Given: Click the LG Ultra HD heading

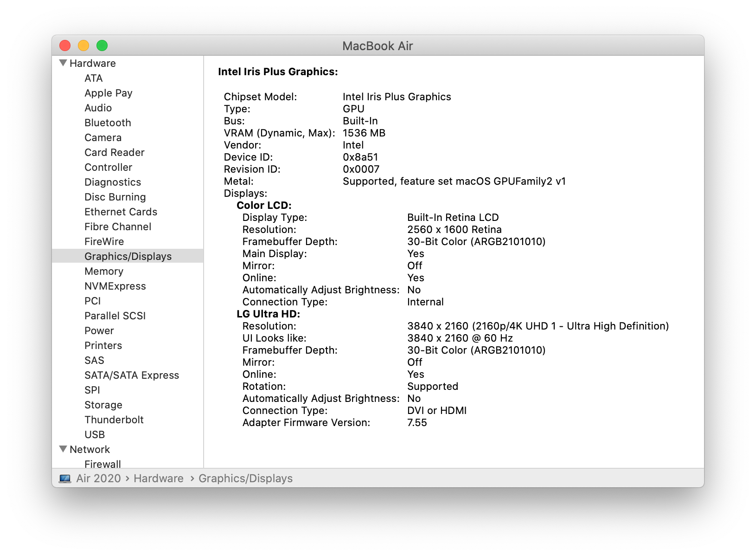Looking at the screenshot, I should point(268,314).
